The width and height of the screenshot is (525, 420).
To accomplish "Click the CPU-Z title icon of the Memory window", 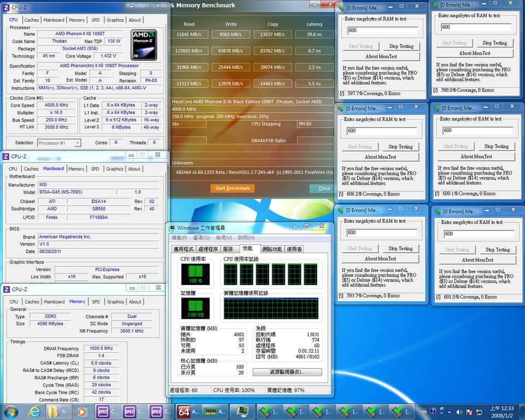I will tap(7, 289).
